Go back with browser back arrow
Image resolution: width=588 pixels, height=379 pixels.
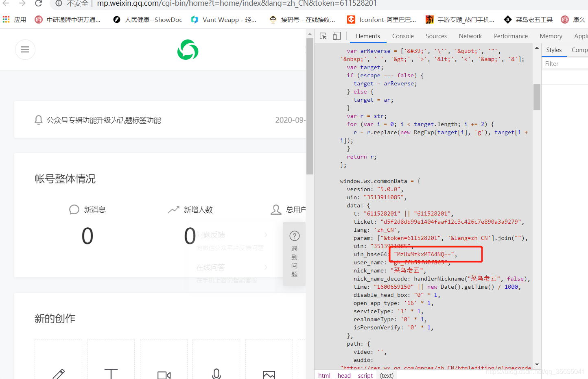(x=6, y=3)
